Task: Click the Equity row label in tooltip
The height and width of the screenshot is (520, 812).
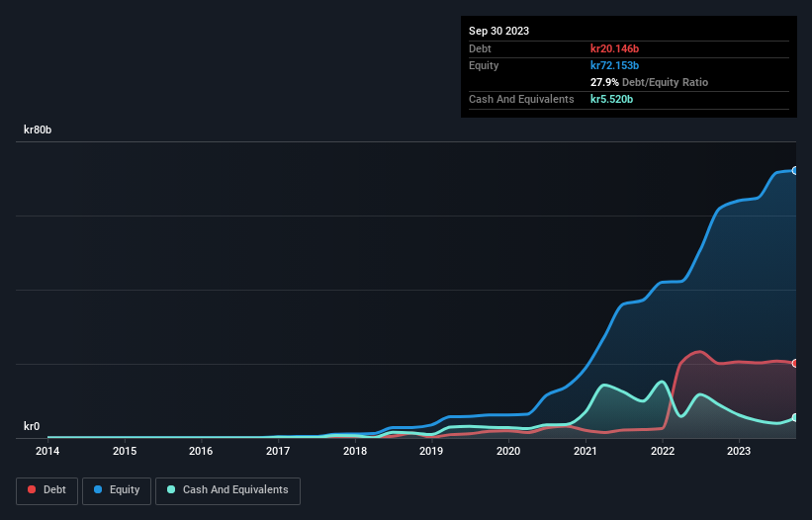Action: pyautogui.click(x=484, y=65)
